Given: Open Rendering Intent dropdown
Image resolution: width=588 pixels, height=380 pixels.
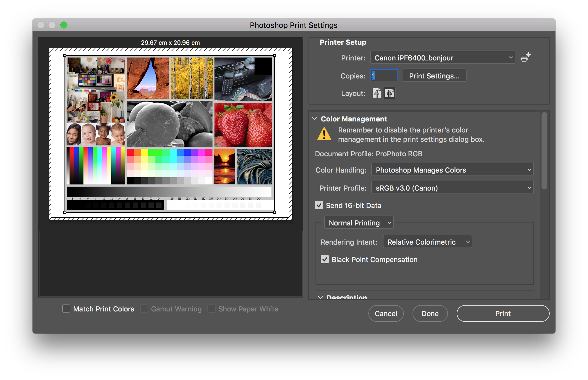Looking at the screenshot, I should click(x=427, y=242).
